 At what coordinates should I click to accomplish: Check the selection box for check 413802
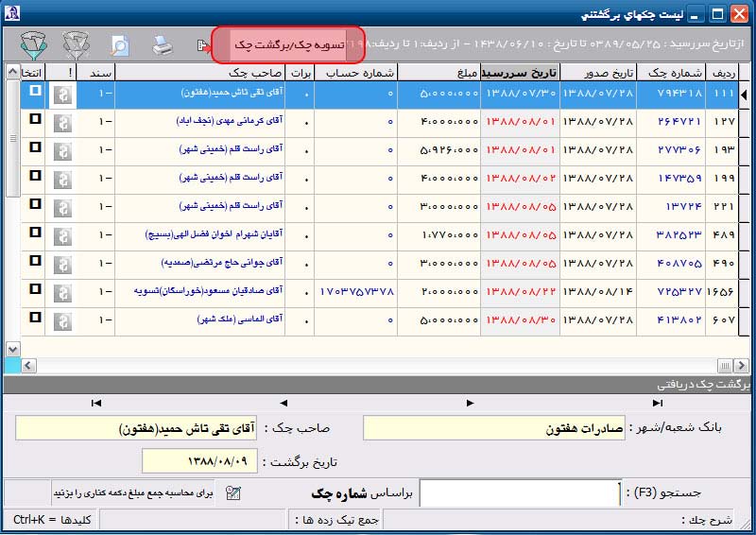click(x=35, y=319)
